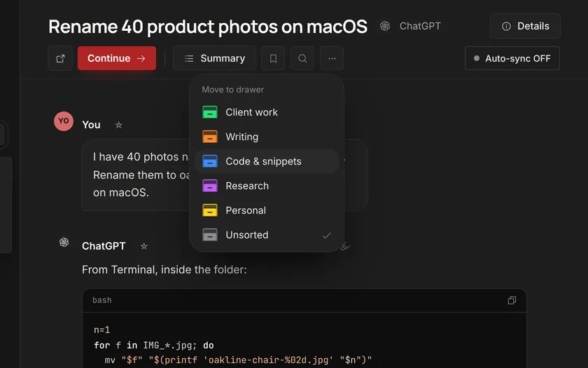Click the user message bubble about 40 photos
This screenshot has width=588, height=368.
224,175
